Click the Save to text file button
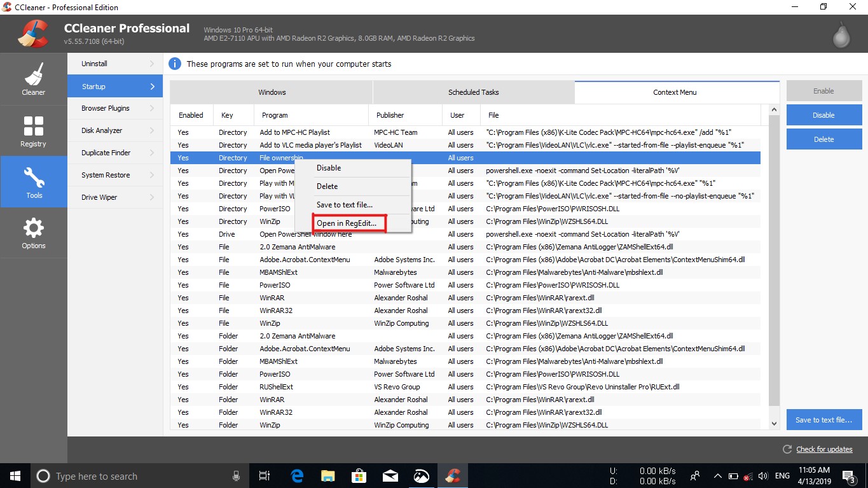 (x=823, y=420)
